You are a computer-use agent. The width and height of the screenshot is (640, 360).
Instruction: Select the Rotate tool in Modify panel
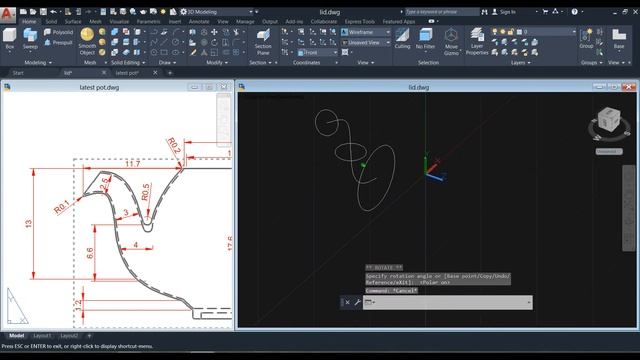pos(214,42)
